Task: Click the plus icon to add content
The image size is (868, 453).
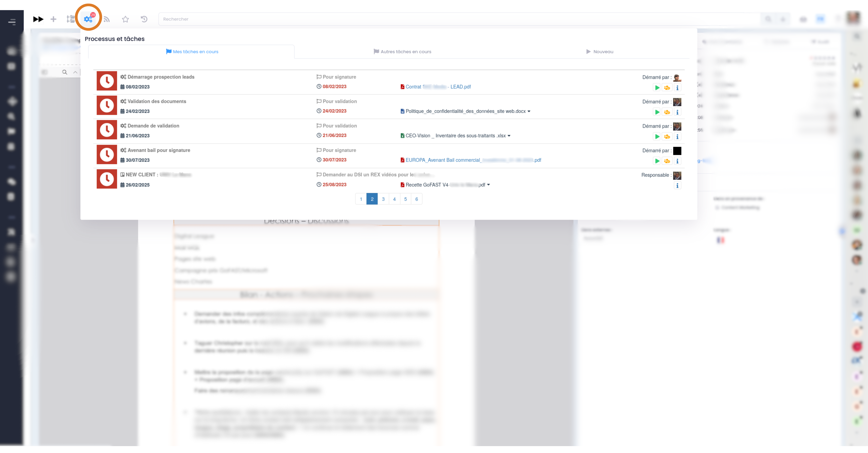Action: tap(53, 19)
